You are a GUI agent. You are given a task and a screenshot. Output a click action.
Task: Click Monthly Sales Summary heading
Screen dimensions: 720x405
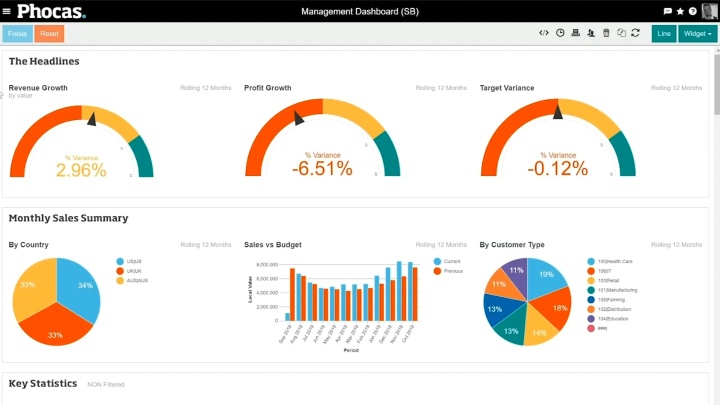(x=68, y=218)
